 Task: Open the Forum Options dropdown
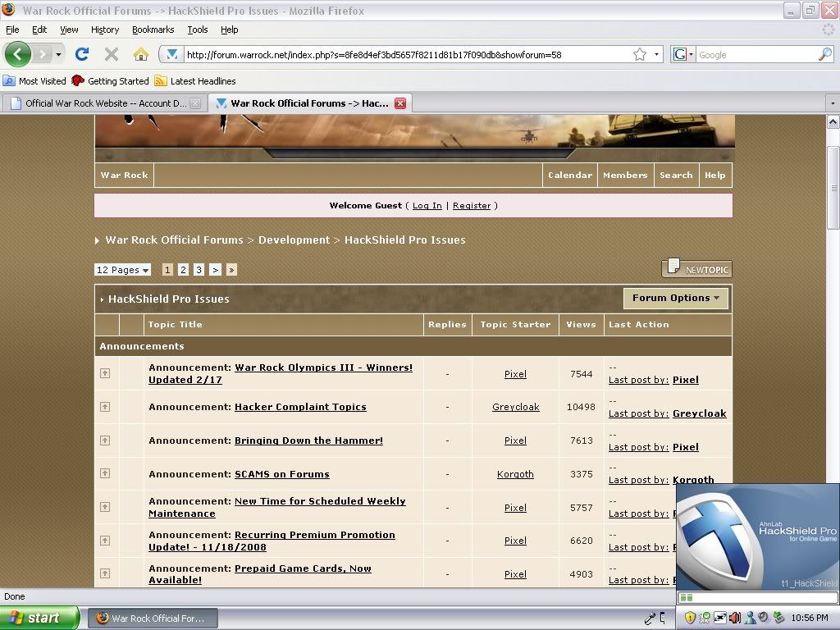676,298
